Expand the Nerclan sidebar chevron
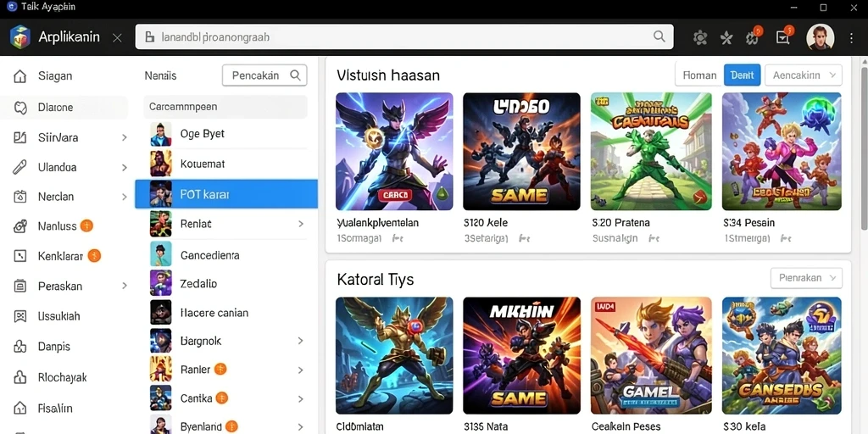The height and width of the screenshot is (434, 868). click(x=125, y=197)
